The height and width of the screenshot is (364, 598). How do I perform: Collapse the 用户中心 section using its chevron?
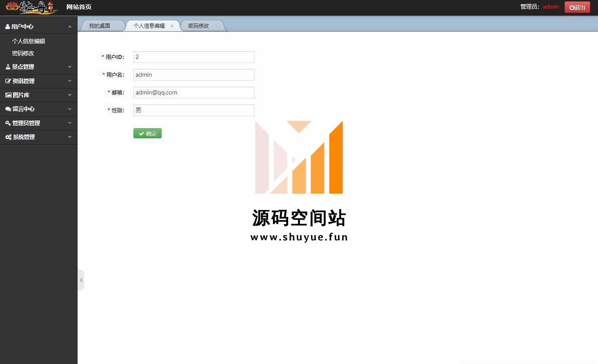[x=70, y=27]
